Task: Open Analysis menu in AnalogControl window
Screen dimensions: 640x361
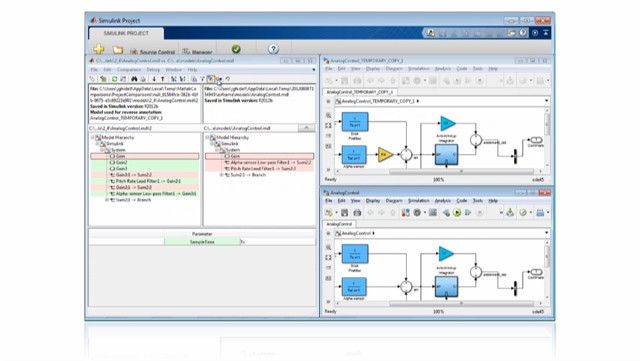Action: coord(442,201)
